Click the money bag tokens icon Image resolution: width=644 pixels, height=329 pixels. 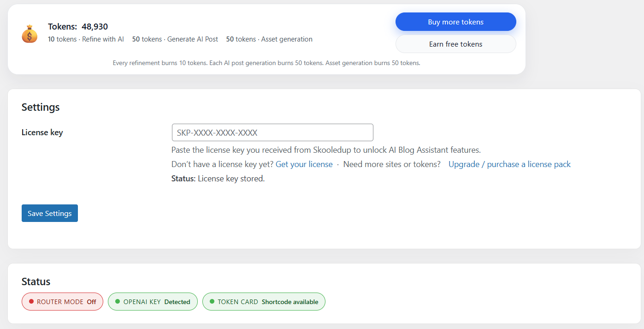click(30, 35)
